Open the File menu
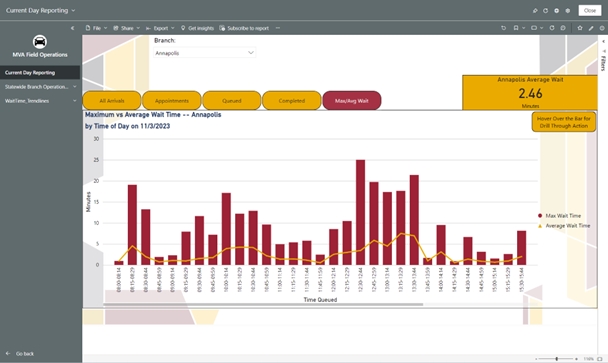 [x=96, y=28]
